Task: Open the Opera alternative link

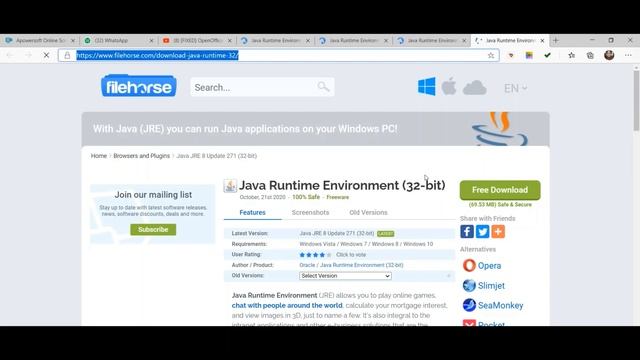Action: 489,265
